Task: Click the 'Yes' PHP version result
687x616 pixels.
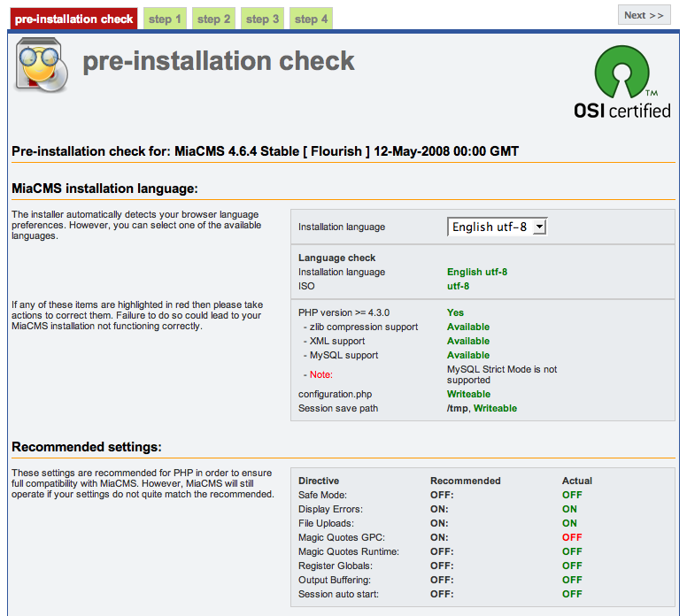Action: tap(455, 312)
